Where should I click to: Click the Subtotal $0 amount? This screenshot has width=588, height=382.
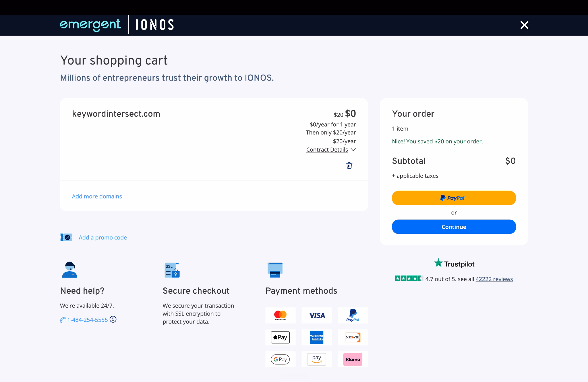click(510, 161)
